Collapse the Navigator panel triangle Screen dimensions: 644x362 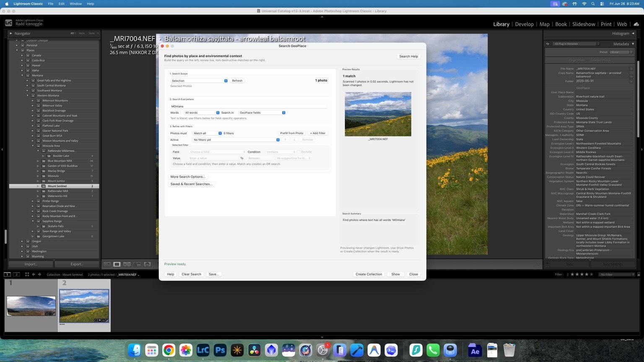(x=11, y=34)
